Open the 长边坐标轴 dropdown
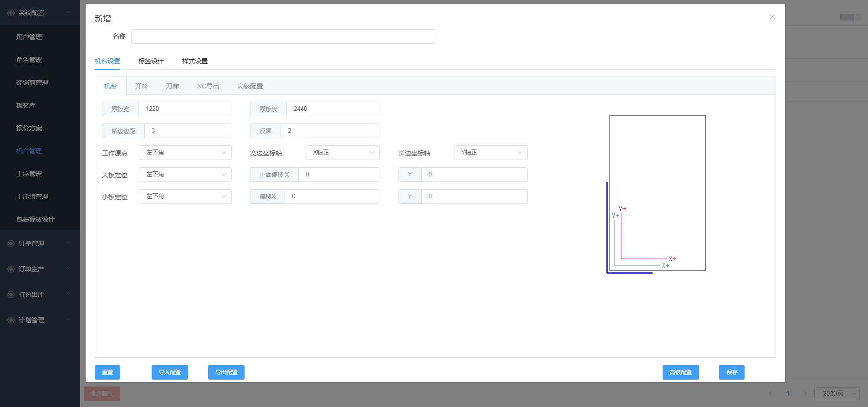The width and height of the screenshot is (868, 407). (x=490, y=153)
